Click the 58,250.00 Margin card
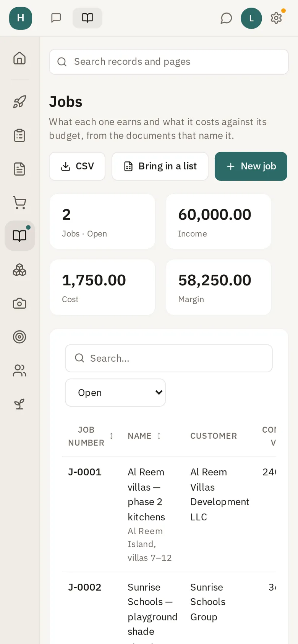 [219, 287]
